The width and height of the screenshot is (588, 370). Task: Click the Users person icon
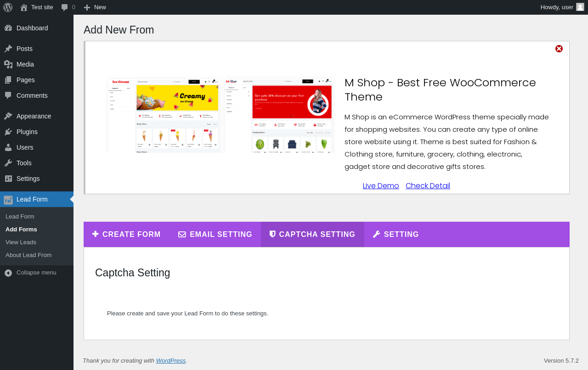click(x=8, y=147)
